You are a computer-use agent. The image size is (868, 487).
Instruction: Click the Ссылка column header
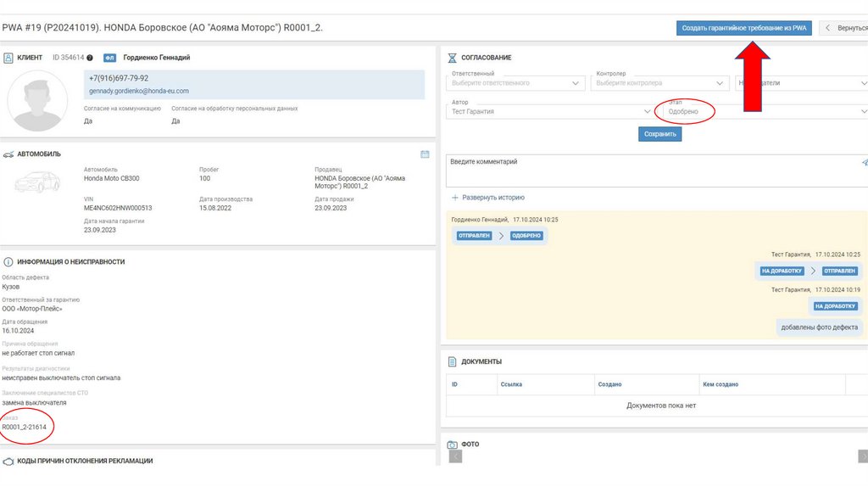point(511,384)
